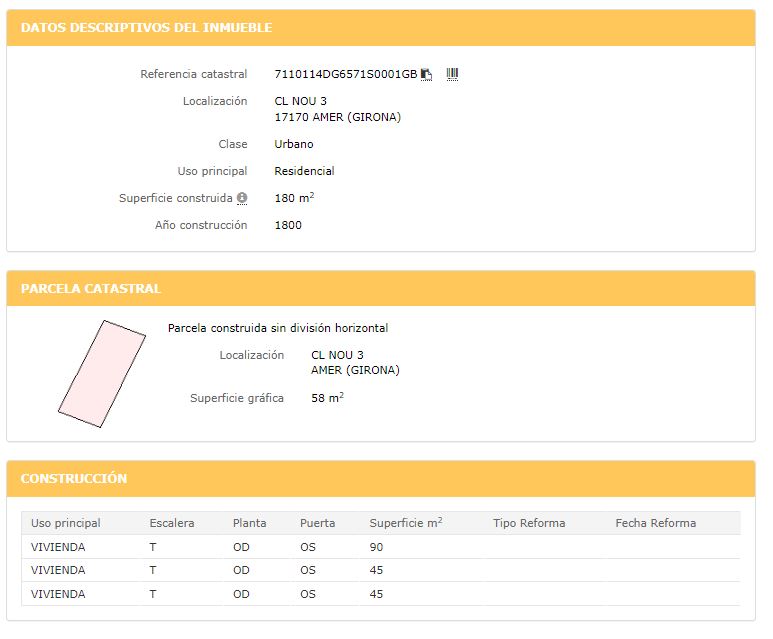Select the VIVIENDA row with 90 m²

click(x=381, y=547)
